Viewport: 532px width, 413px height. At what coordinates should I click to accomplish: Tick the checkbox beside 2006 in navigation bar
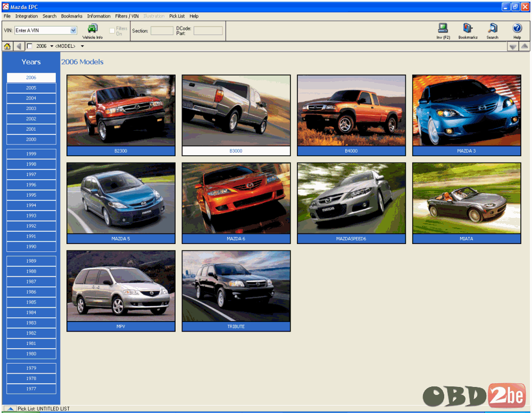(29, 46)
